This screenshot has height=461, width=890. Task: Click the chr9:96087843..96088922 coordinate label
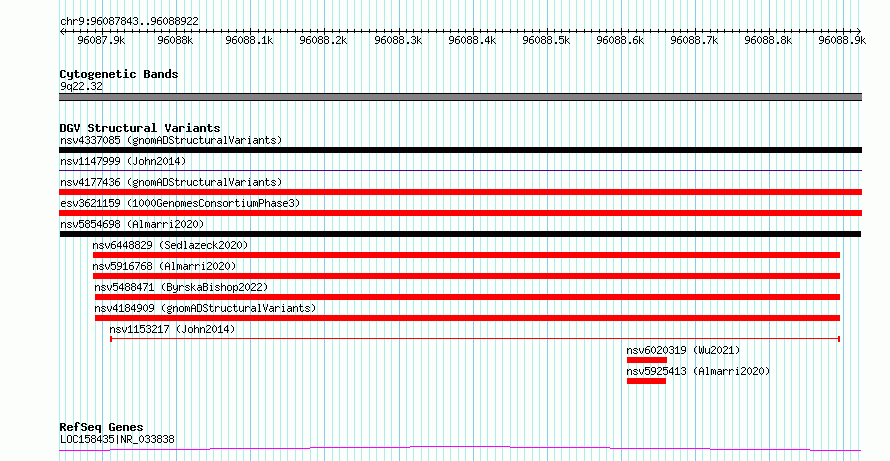pos(129,21)
